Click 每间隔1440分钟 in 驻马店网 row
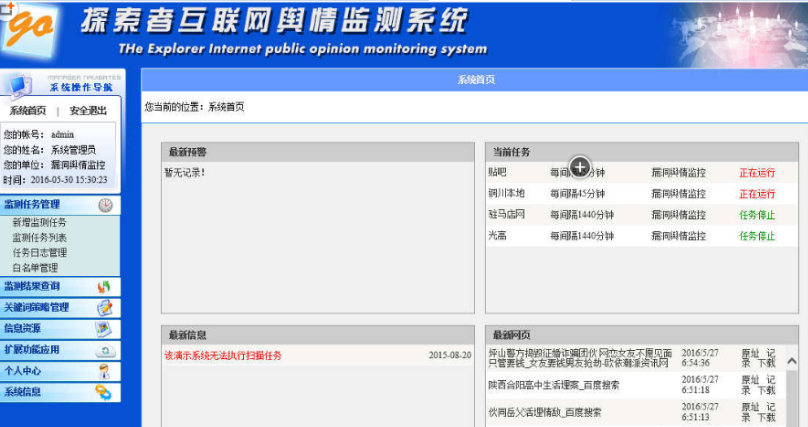Viewport: 808px width, 427px height. point(581,215)
